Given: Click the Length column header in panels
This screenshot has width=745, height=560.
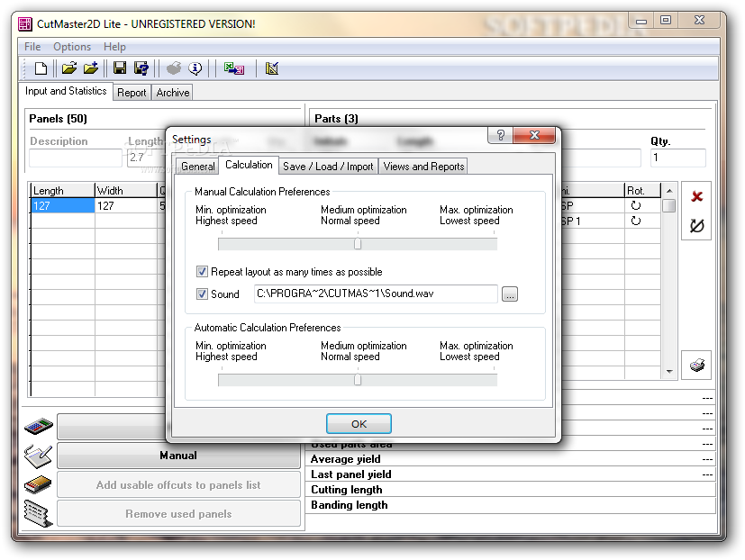Looking at the screenshot, I should click(62, 191).
